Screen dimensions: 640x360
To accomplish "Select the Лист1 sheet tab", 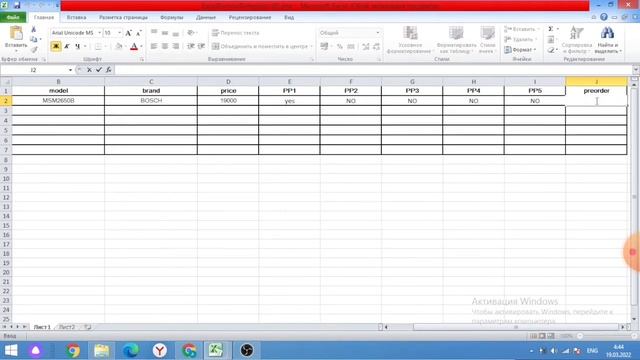I will coord(42,327).
